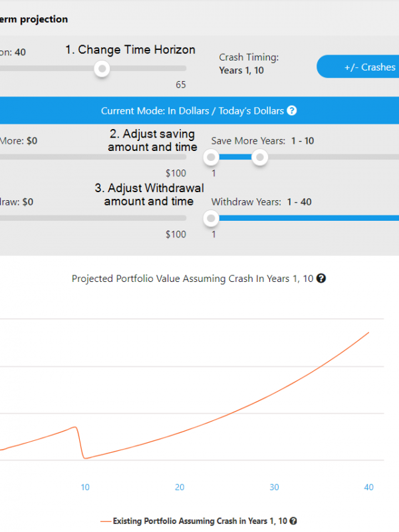Click help icon beside Current Mode label

click(292, 111)
